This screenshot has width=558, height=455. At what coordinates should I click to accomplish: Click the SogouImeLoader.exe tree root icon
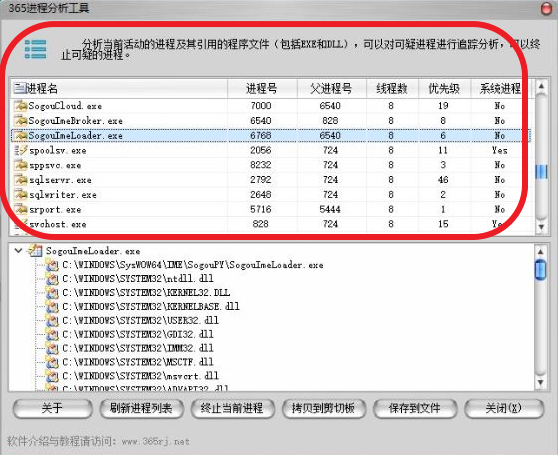[35, 251]
